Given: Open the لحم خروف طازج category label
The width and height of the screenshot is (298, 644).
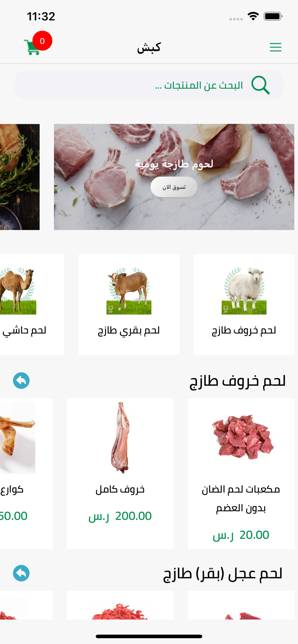Looking at the screenshot, I should 244,330.
